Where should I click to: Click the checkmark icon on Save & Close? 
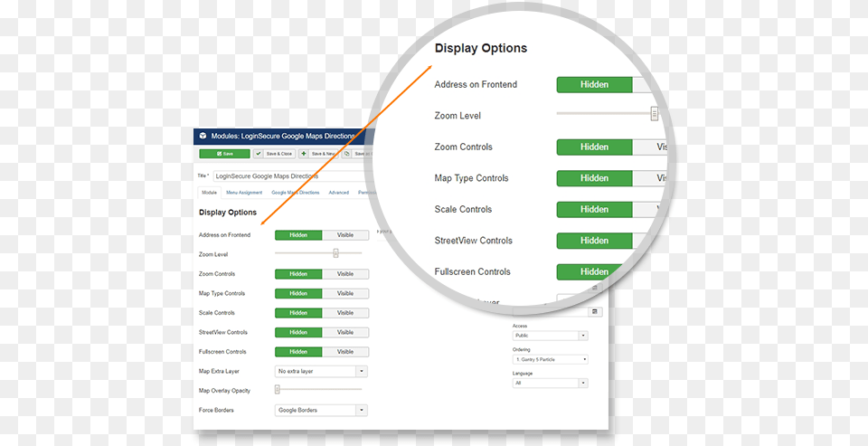(x=259, y=154)
